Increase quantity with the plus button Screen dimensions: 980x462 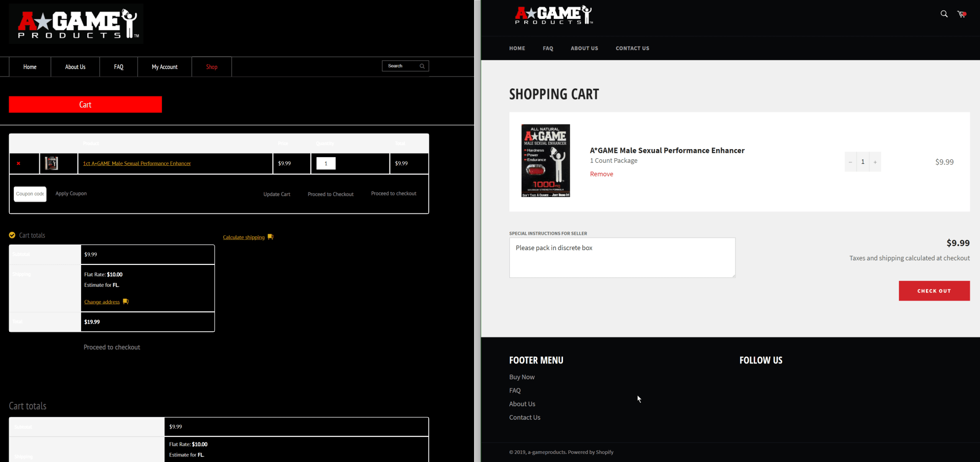(x=875, y=162)
